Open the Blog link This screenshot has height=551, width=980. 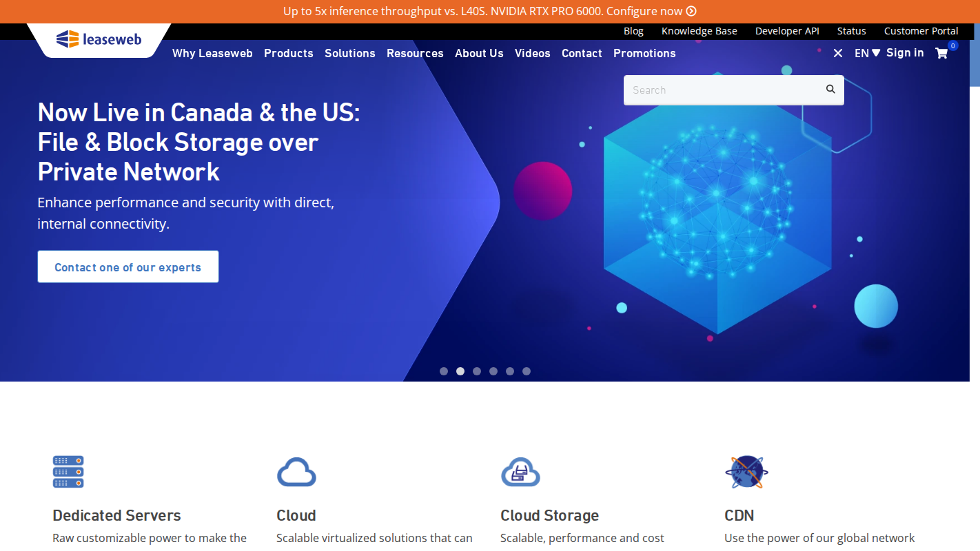pos(633,31)
